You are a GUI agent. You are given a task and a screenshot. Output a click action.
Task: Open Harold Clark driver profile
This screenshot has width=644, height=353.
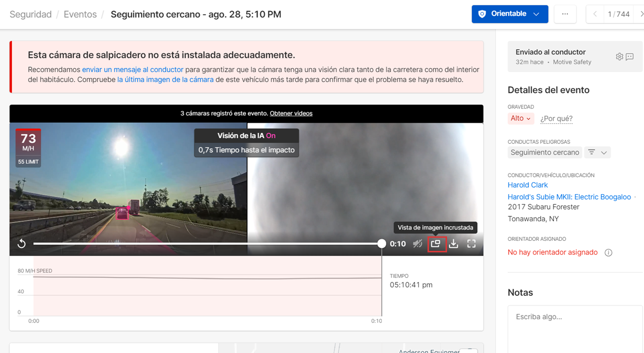pyautogui.click(x=528, y=185)
